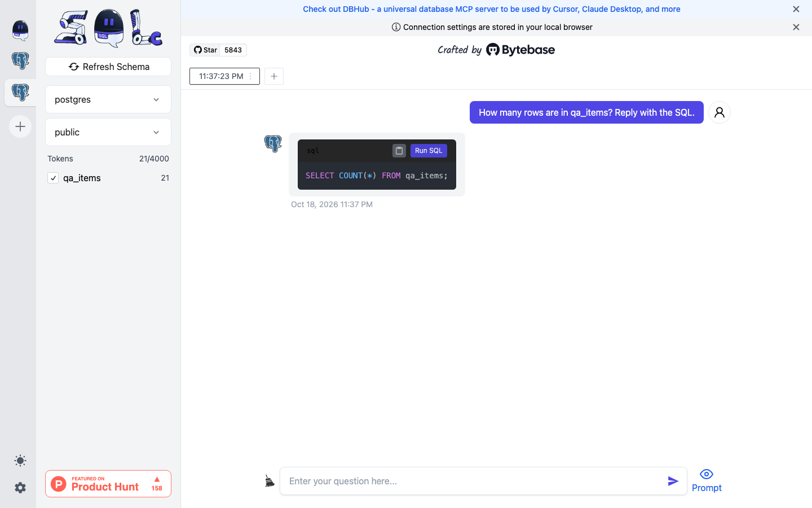Open the Product Hunt featured badge

pos(108,484)
